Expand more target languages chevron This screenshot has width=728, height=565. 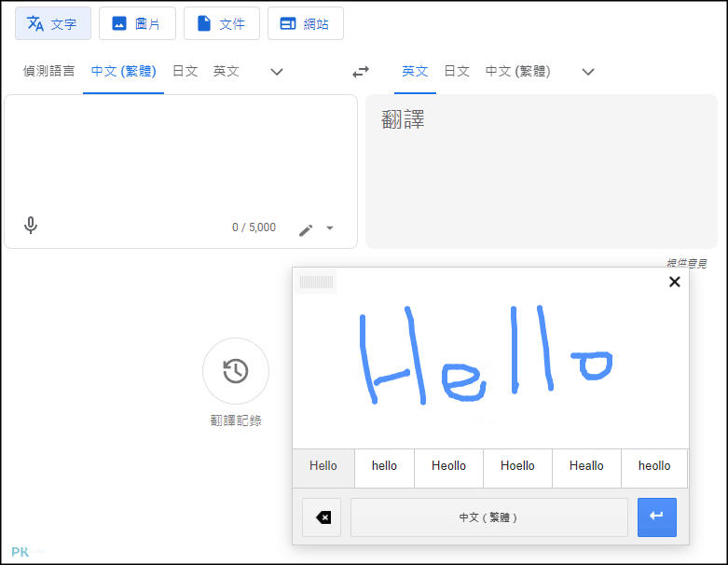click(588, 72)
